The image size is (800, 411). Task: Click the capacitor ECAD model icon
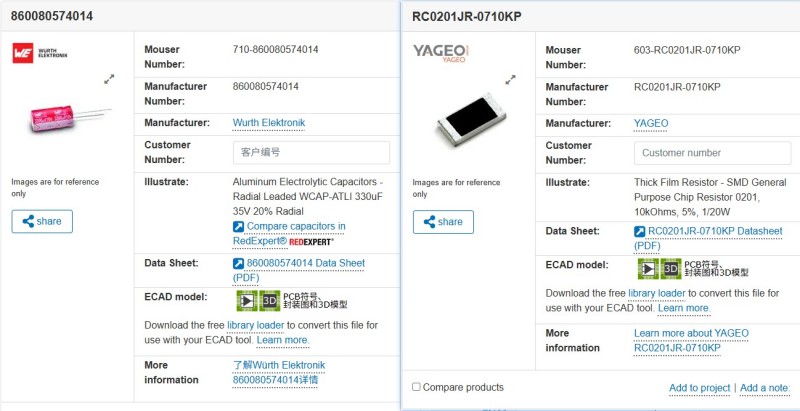(x=257, y=300)
